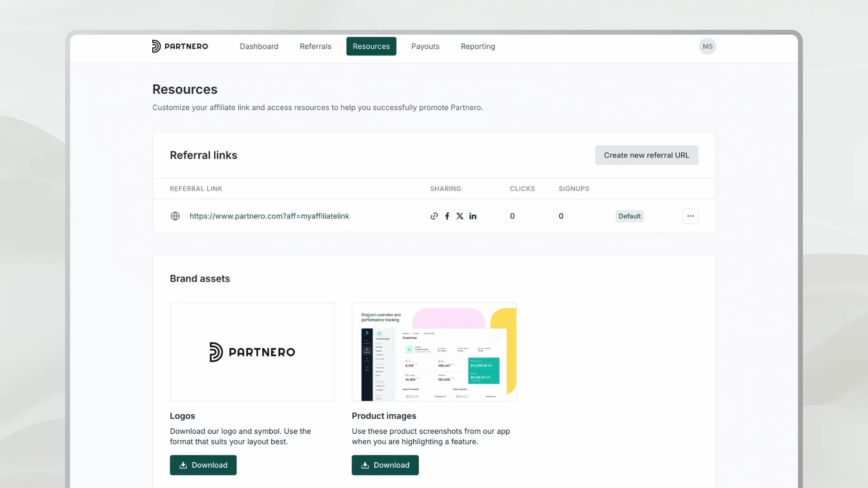Image resolution: width=868 pixels, height=488 pixels.
Task: Click the Logos card title
Action: pos(183,416)
